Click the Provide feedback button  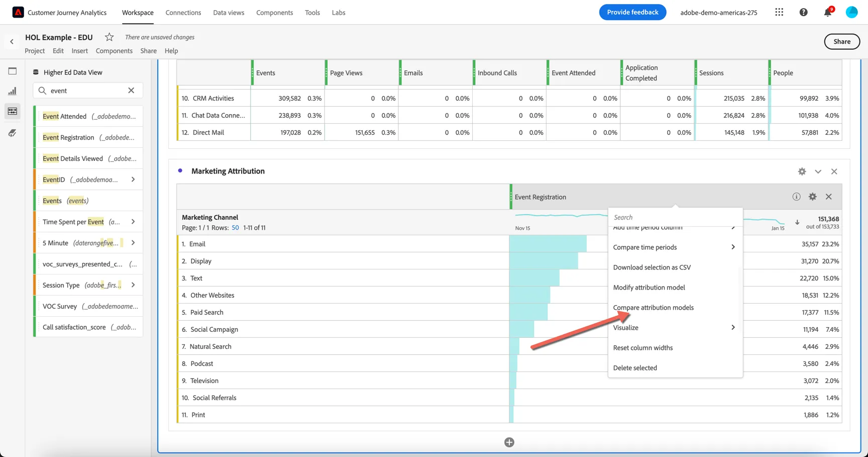point(632,12)
